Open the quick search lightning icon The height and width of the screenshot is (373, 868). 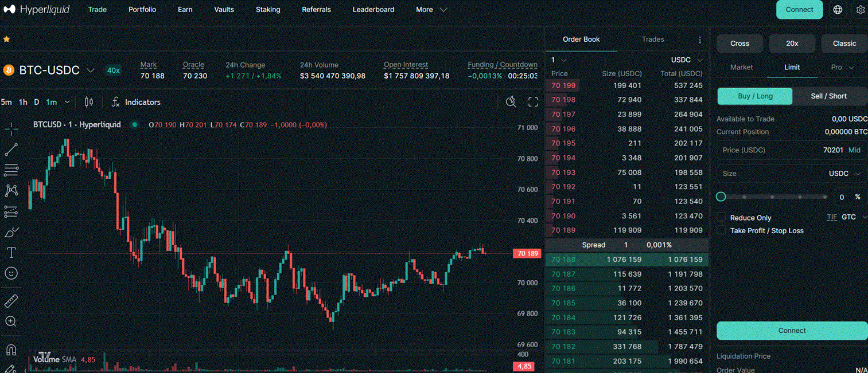pos(511,101)
